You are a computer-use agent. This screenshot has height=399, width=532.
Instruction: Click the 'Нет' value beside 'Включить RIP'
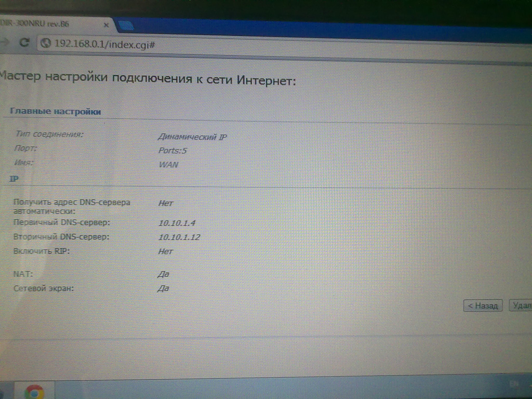click(165, 251)
